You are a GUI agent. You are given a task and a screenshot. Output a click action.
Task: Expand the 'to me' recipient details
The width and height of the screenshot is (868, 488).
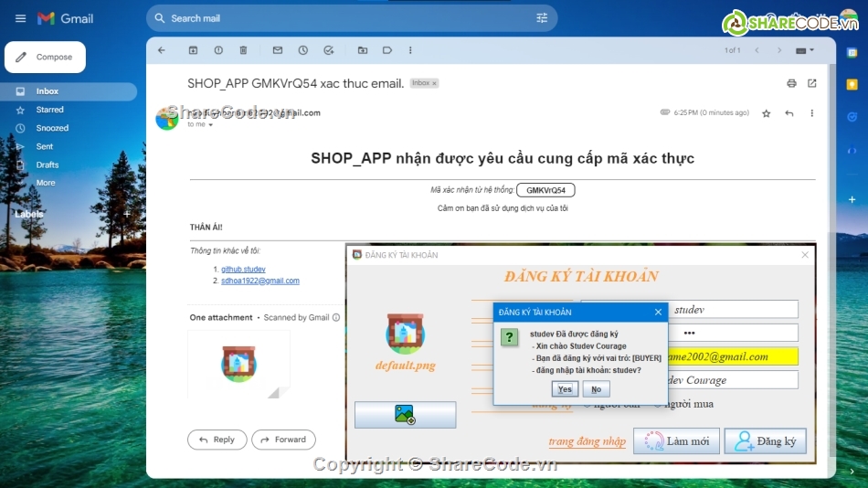(x=211, y=125)
